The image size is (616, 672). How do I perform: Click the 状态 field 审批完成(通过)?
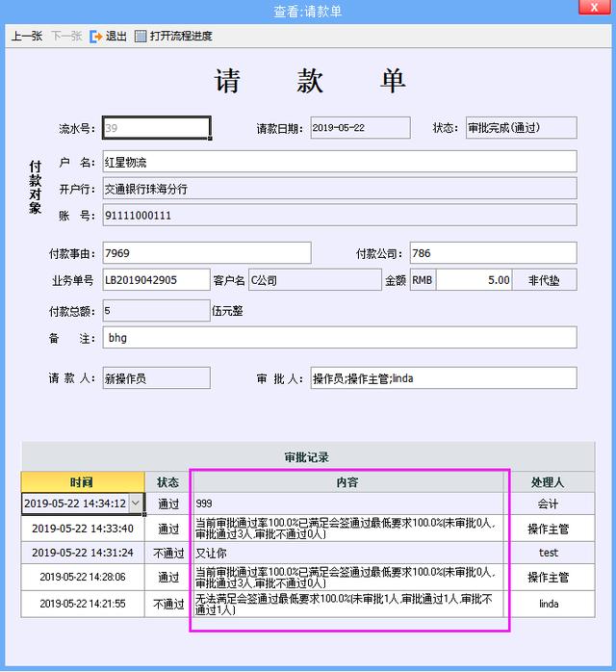click(x=522, y=128)
